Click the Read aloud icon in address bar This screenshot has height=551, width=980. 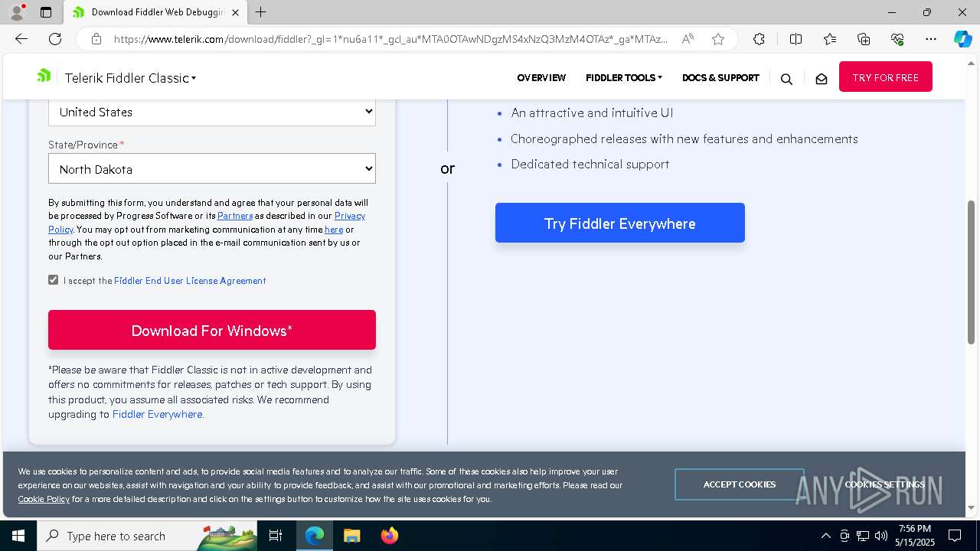click(688, 39)
